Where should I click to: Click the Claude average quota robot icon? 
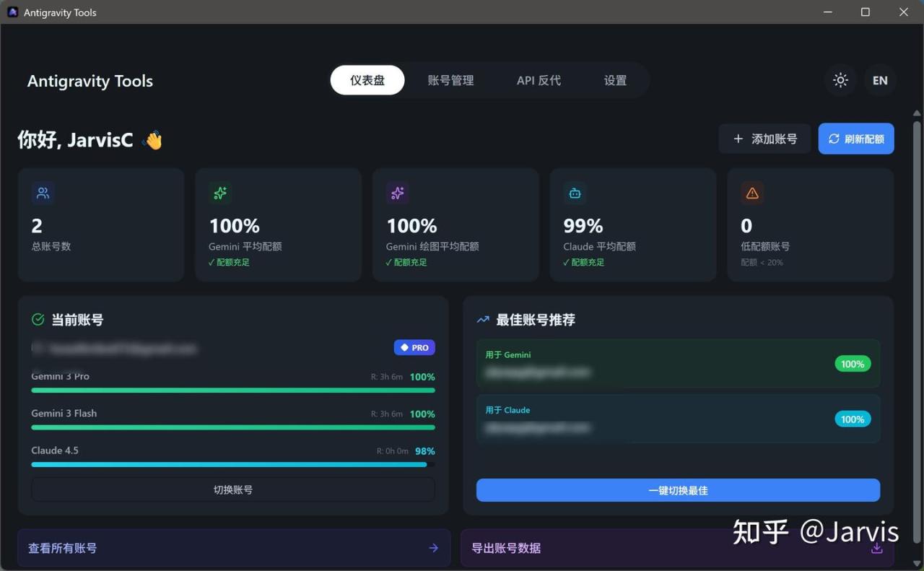[575, 193]
